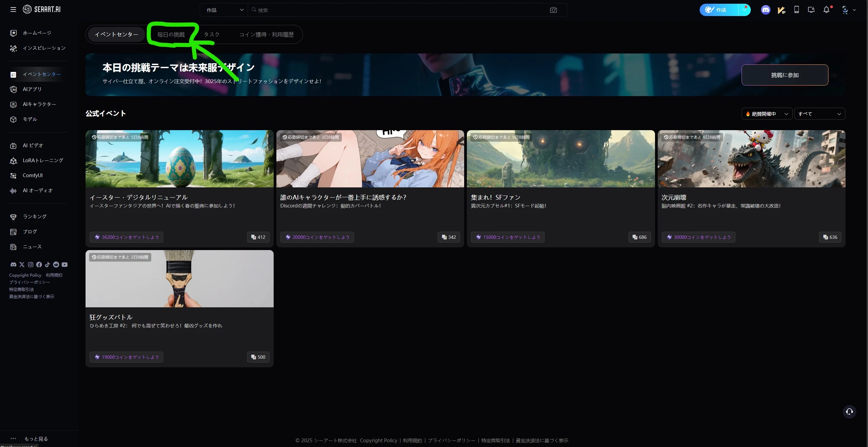The height and width of the screenshot is (447, 868).
Task: Open the VIP membership icon
Action: (x=781, y=10)
